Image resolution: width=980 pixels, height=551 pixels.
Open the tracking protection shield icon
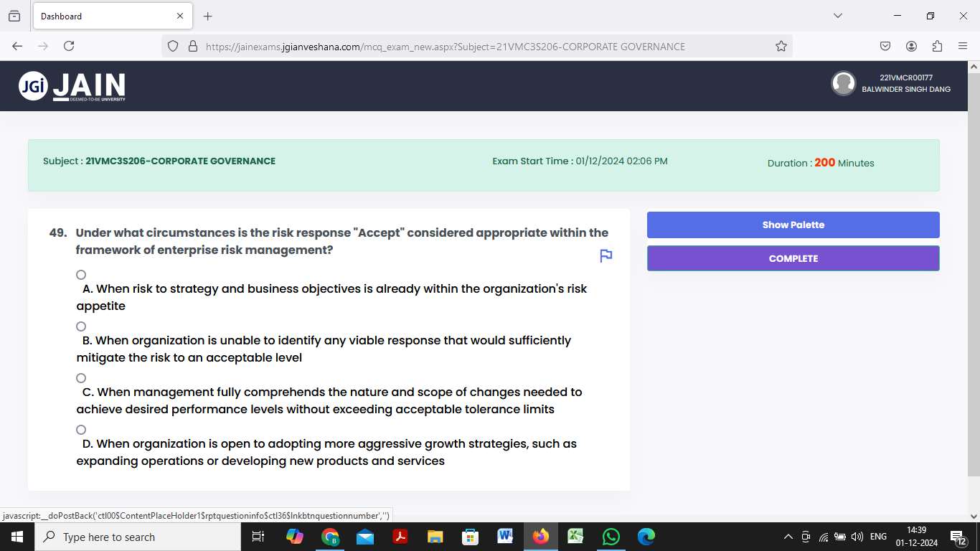(172, 45)
